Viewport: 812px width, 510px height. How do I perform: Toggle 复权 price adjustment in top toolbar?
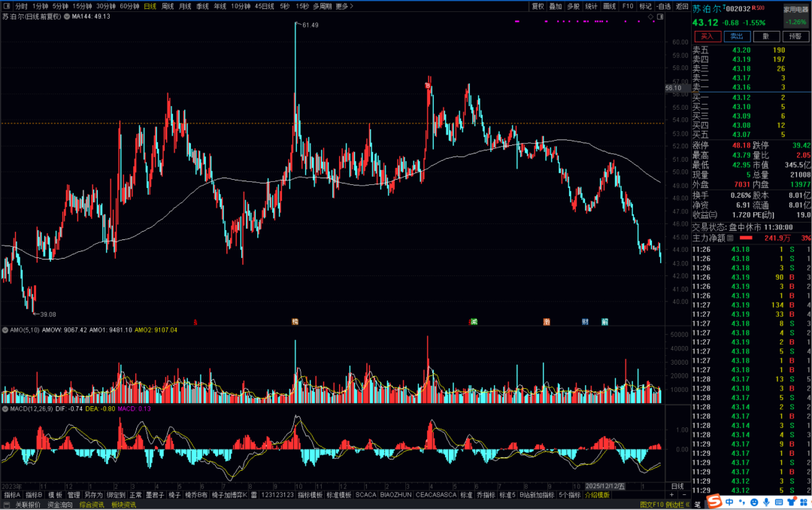click(538, 6)
